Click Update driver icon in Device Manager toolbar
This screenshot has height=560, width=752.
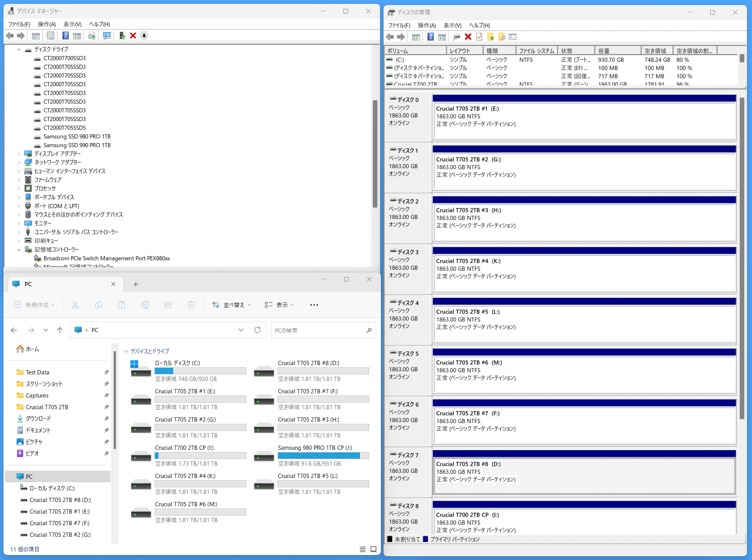[92, 36]
